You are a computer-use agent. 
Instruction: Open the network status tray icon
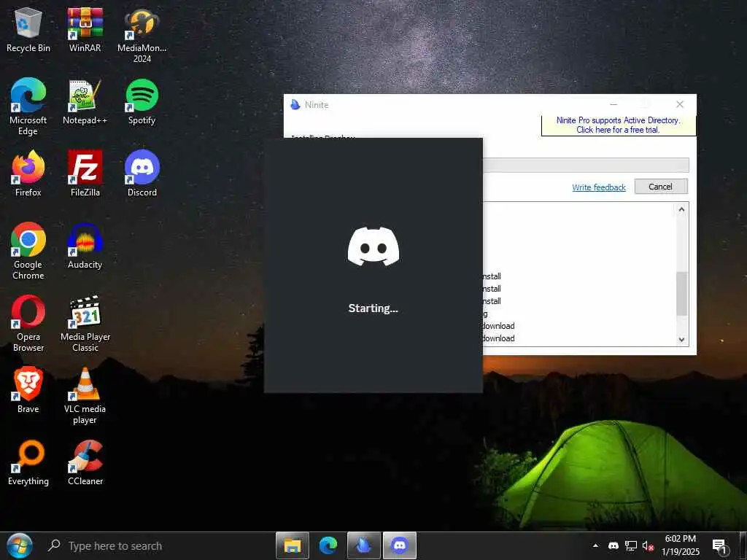click(x=631, y=545)
